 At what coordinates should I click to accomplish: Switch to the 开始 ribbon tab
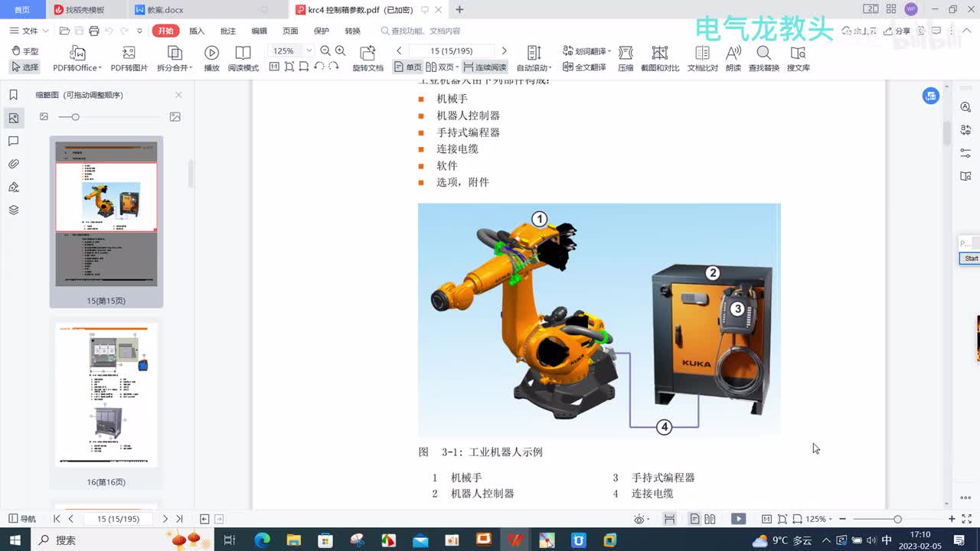165,31
